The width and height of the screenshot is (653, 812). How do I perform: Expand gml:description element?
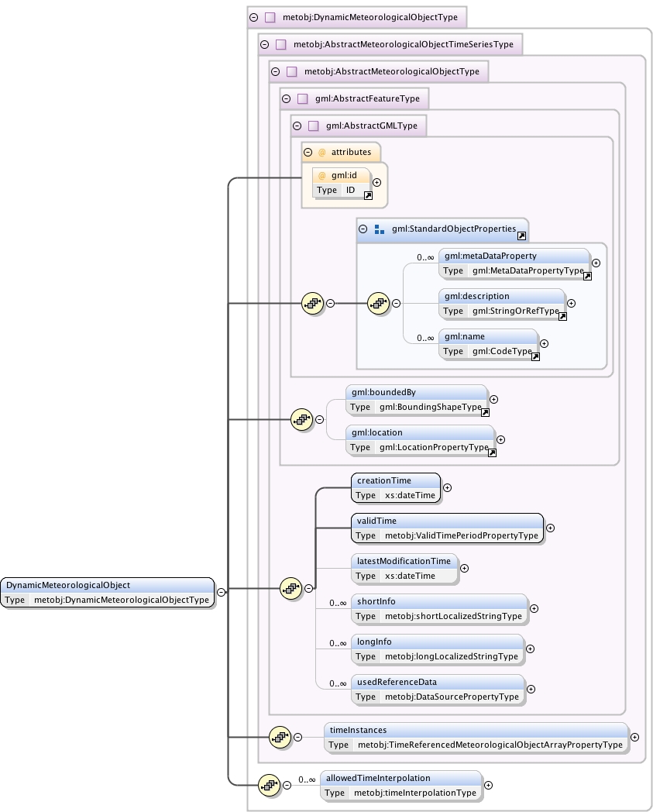coord(571,304)
